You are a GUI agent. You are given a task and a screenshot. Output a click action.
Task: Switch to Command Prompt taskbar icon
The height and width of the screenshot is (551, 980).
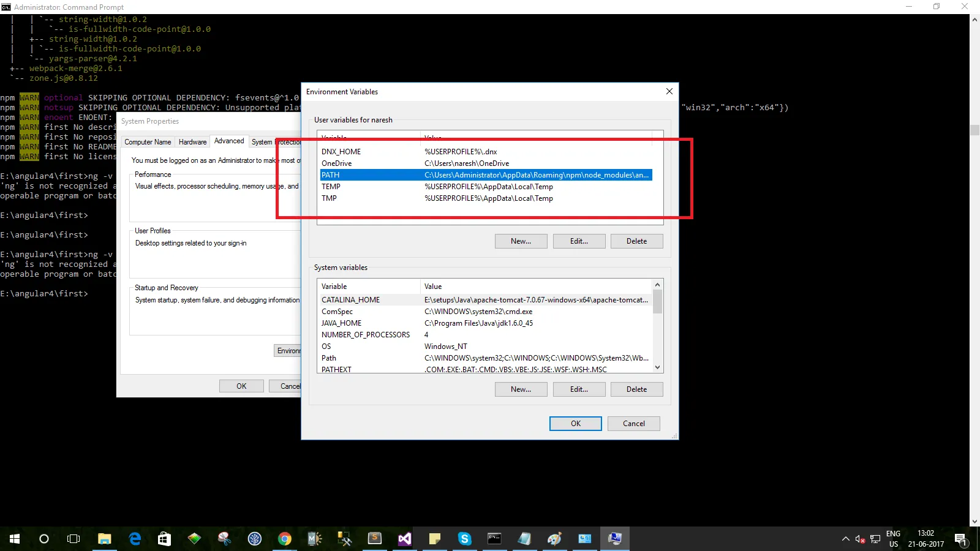494,539
